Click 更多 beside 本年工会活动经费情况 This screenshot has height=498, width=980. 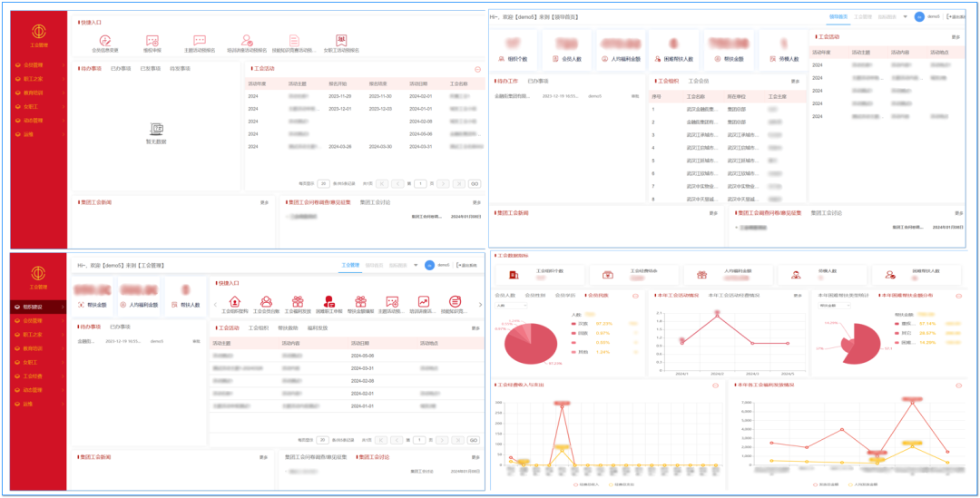(x=798, y=296)
